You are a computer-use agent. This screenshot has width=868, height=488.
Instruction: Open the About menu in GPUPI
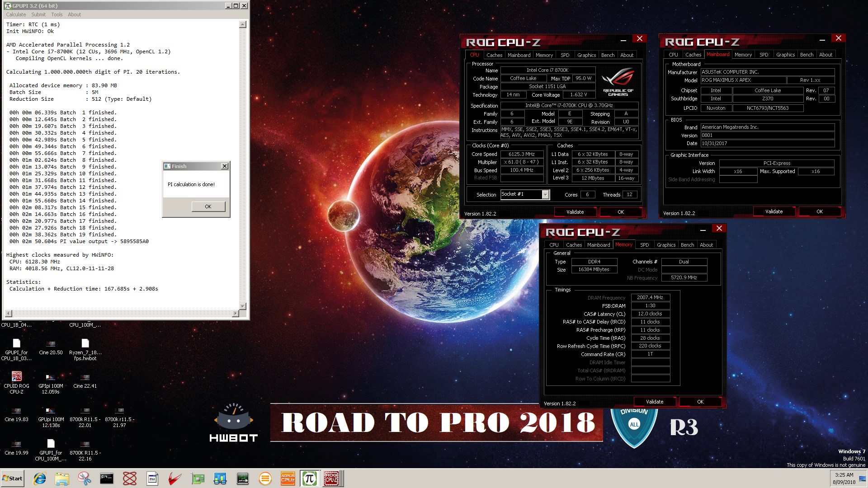tap(74, 14)
